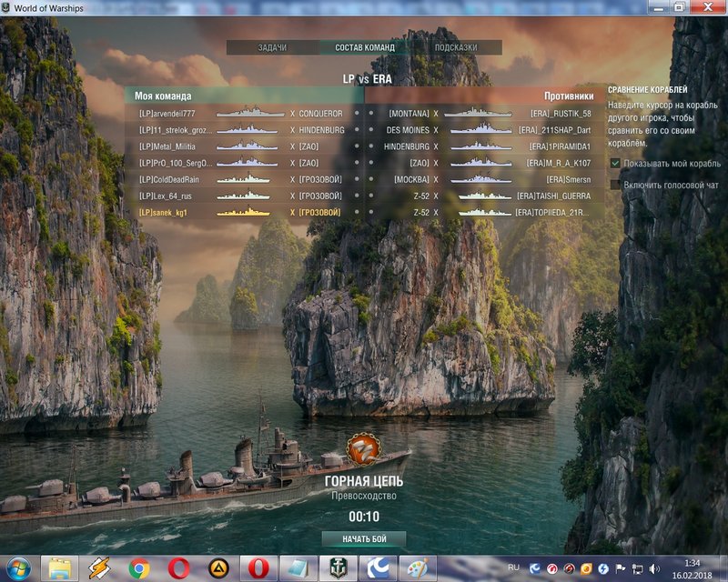Click the ГОРНАЯ ЦЕПЬ map name
Screen dimensions: 728x582
point(364,481)
